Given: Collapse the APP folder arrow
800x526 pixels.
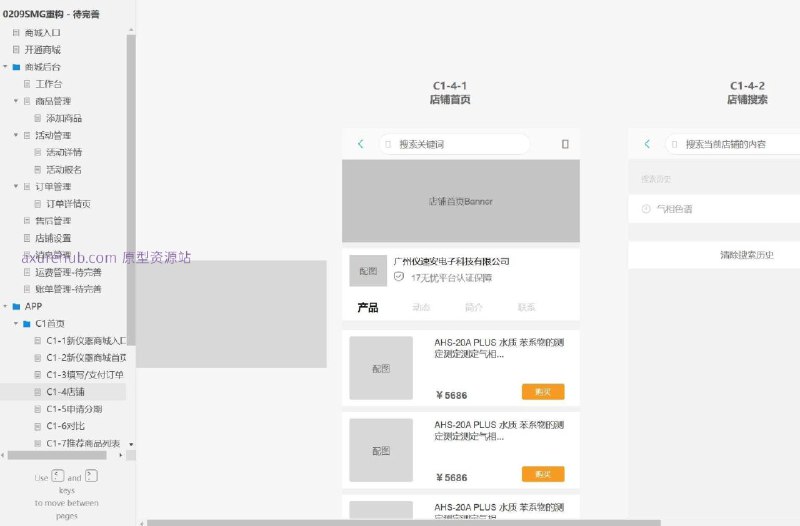Looking at the screenshot, I should click(5, 306).
